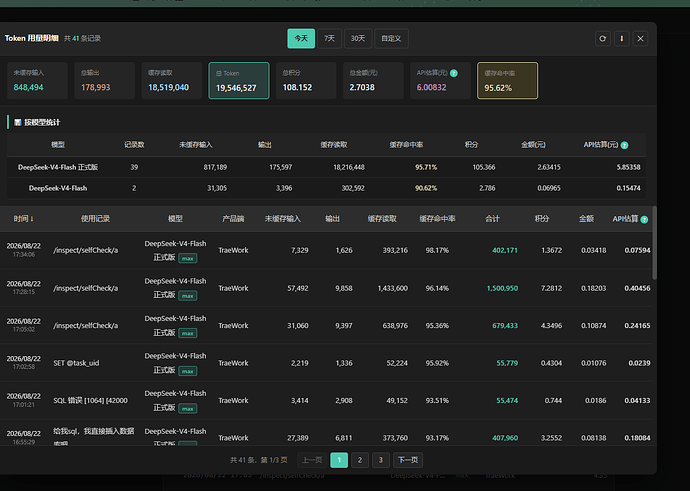Image resolution: width=690 pixels, height=491 pixels.
Task: Click TraeWork in the SET @task_uid row
Action: pyautogui.click(x=233, y=363)
